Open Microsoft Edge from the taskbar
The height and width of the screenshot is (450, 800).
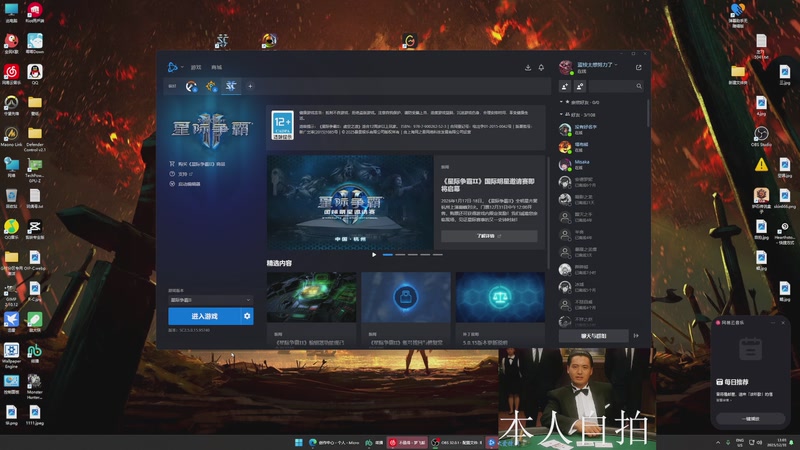(x=335, y=442)
